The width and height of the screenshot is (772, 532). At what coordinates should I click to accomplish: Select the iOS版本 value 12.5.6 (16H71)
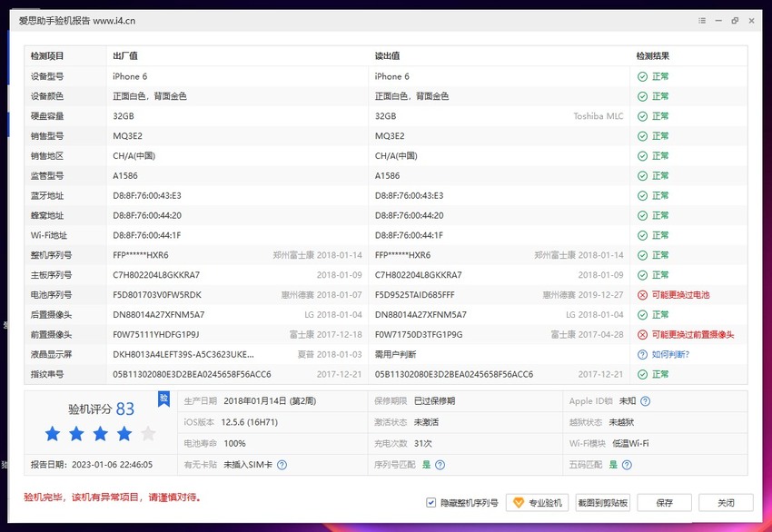pos(250,422)
